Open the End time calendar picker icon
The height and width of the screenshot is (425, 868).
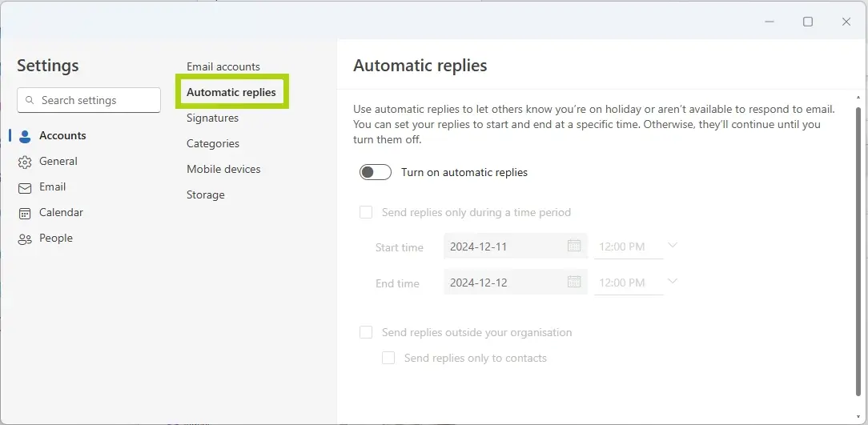[x=574, y=282]
